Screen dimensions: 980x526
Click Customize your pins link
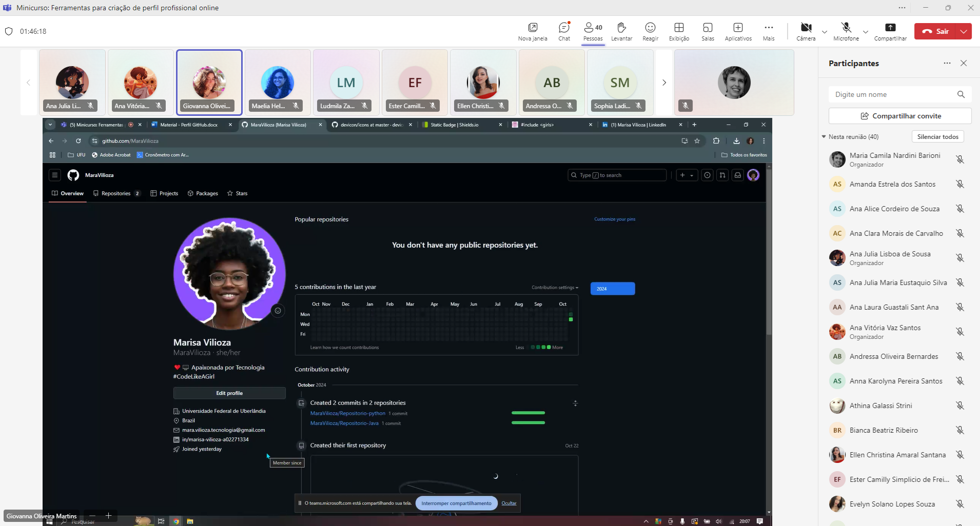pyautogui.click(x=615, y=219)
